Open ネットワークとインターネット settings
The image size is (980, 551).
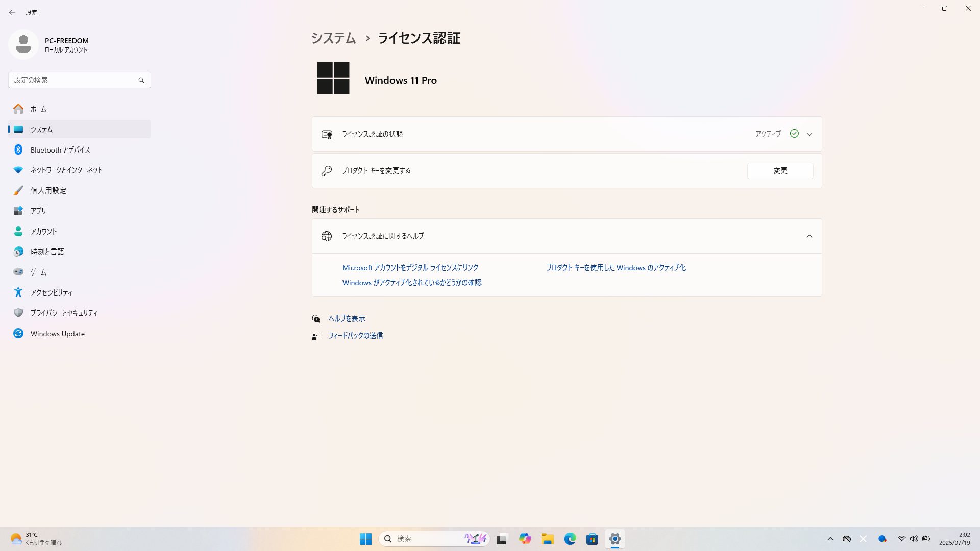[66, 170]
